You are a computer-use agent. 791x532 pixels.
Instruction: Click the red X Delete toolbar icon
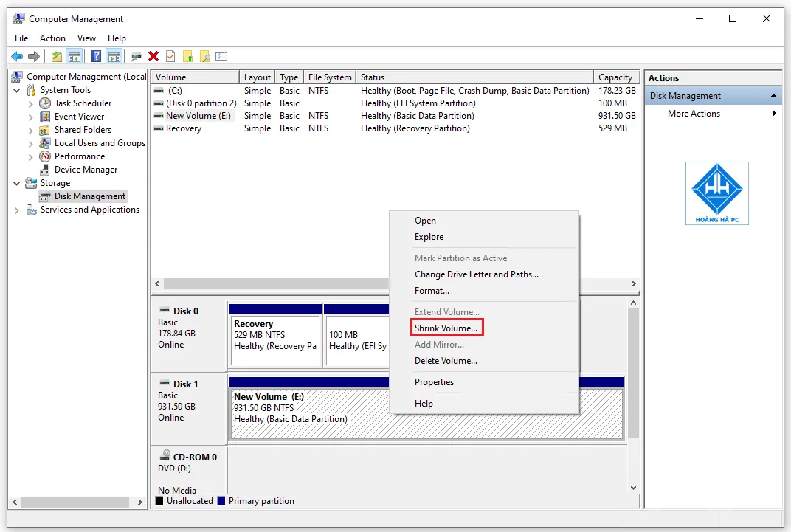[x=153, y=57]
